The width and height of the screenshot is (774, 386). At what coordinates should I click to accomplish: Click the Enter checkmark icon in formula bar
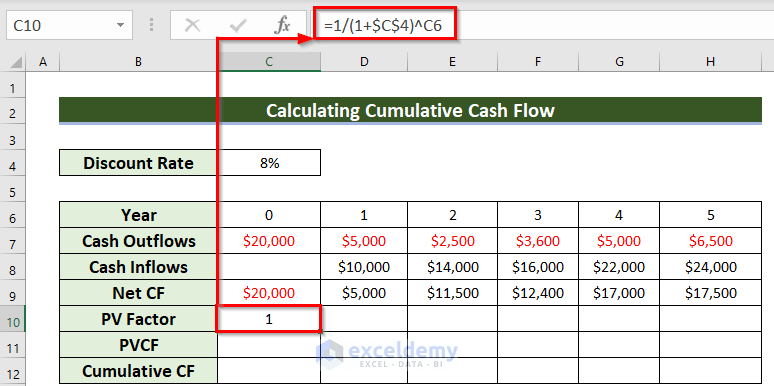tap(237, 26)
